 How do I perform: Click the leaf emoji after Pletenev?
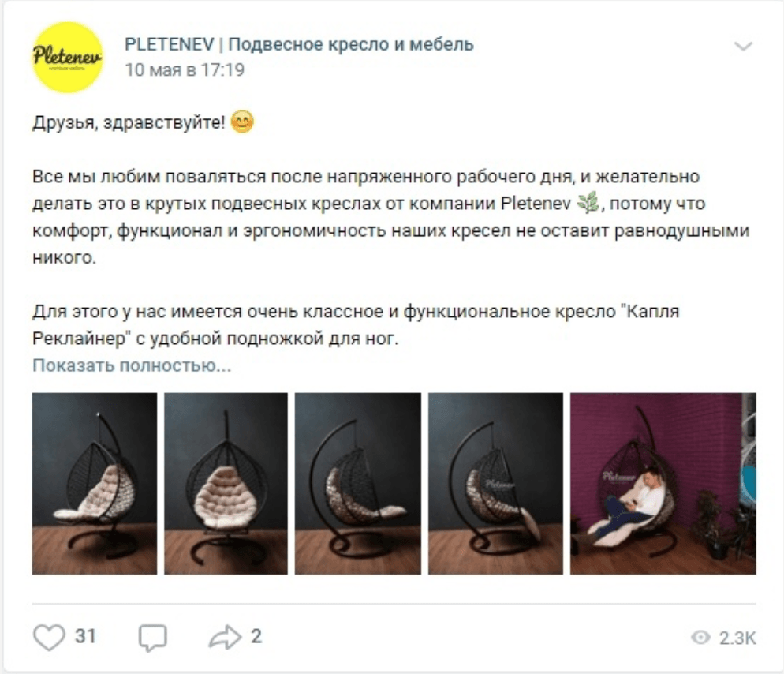[588, 203]
